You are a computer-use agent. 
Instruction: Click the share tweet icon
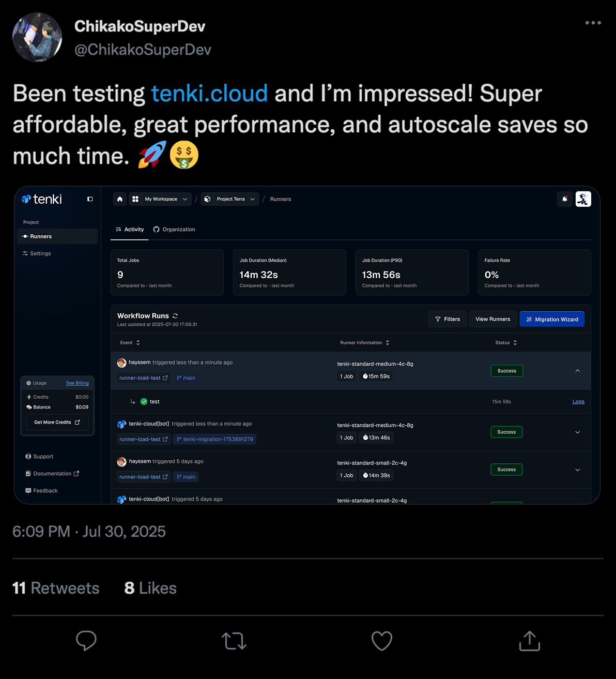point(529,641)
